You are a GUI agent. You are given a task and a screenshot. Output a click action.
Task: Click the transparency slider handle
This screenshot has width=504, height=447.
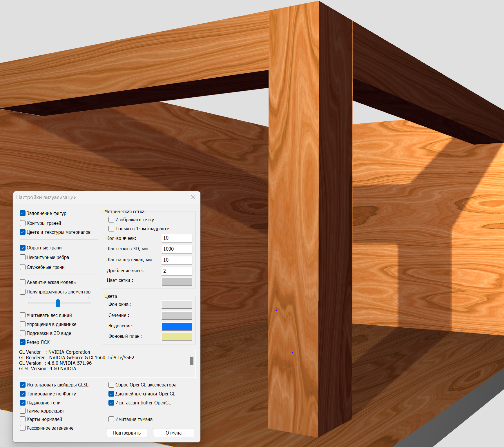[x=58, y=303]
